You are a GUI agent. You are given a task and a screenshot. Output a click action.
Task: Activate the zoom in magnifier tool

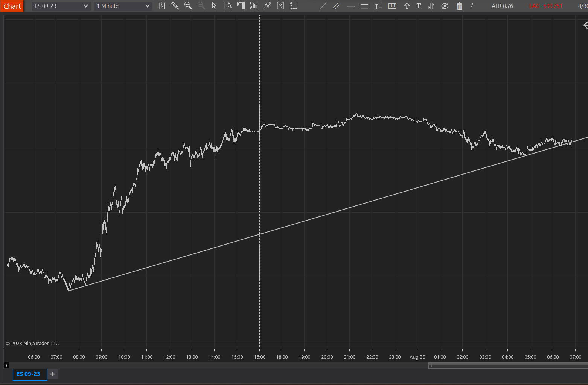click(x=188, y=6)
